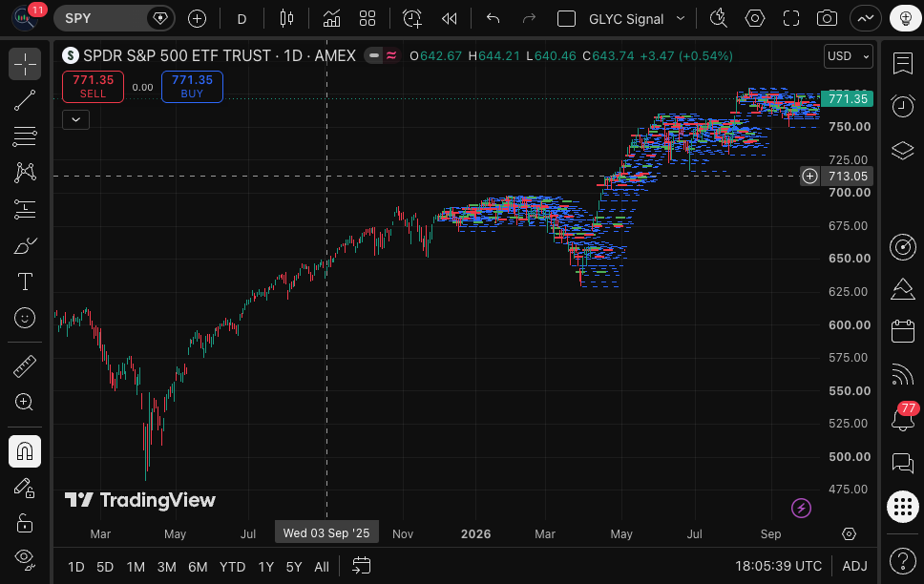924x584 pixels.
Task: Click the 771.35 SELL button
Action: pyautogui.click(x=94, y=87)
